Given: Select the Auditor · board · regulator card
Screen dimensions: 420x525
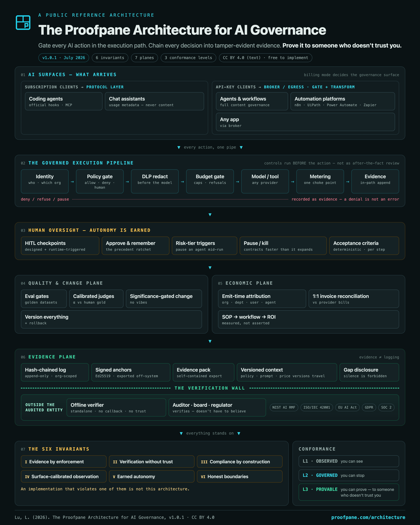Looking at the screenshot, I should (217, 407).
